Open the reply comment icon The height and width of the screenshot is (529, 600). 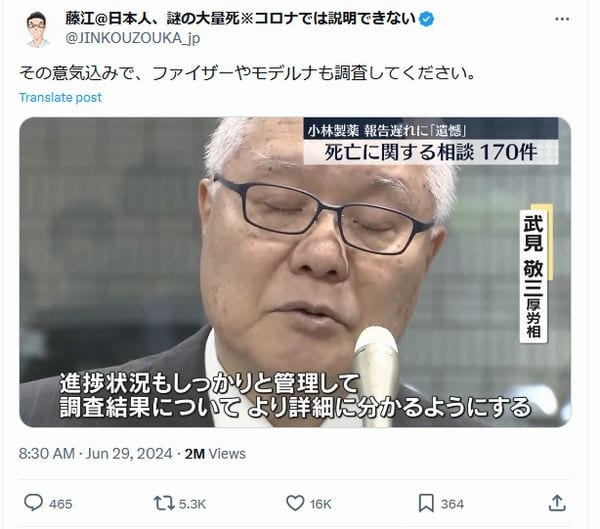33,503
